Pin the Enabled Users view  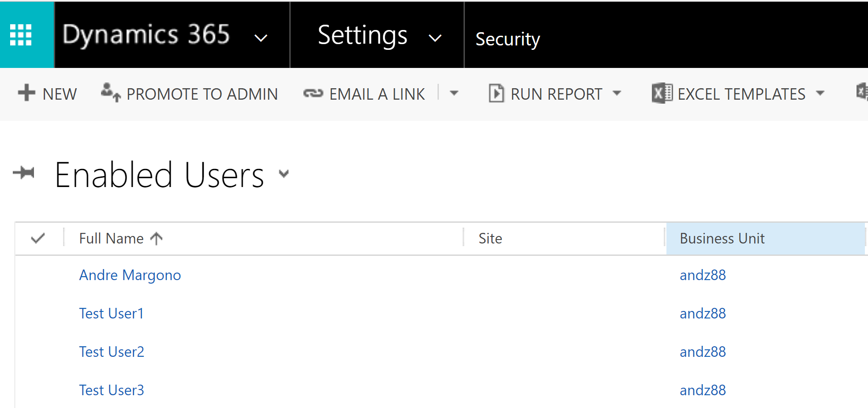[x=24, y=172]
